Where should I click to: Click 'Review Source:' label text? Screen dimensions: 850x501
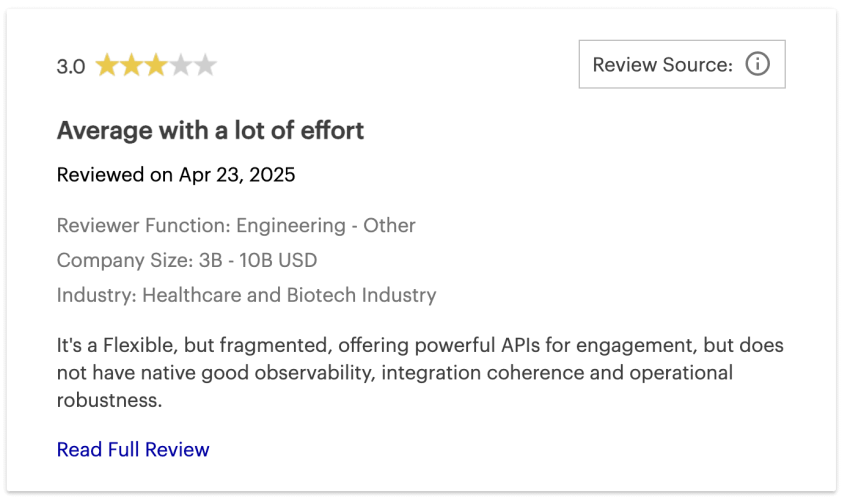click(662, 65)
